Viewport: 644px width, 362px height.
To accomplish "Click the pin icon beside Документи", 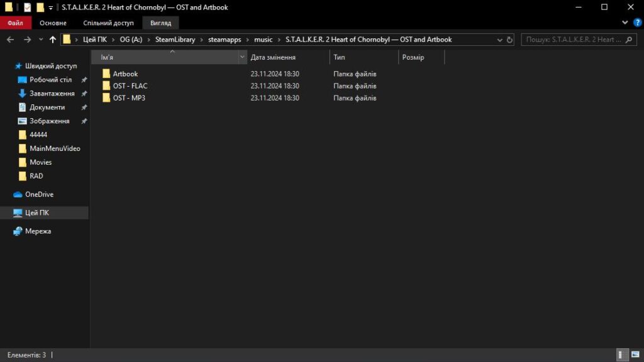I will pyautogui.click(x=84, y=107).
